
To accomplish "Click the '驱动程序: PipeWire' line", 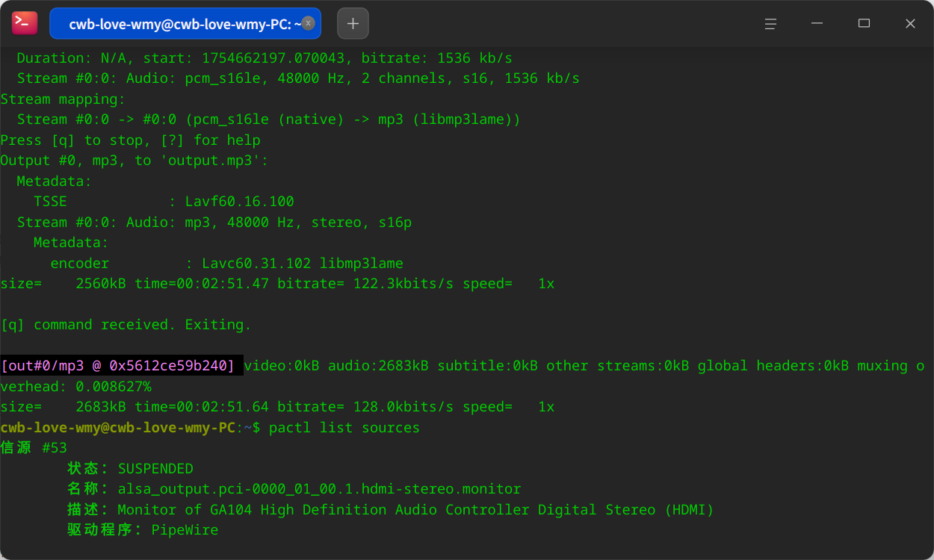I will [x=143, y=530].
